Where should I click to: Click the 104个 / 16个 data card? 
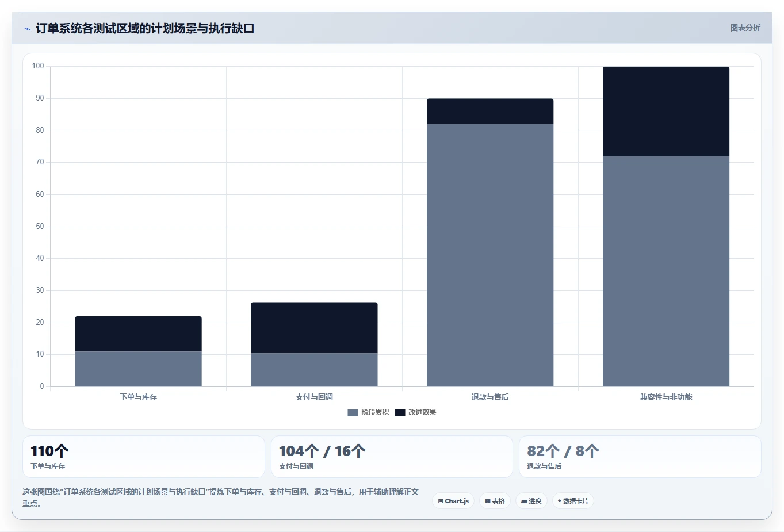392,457
